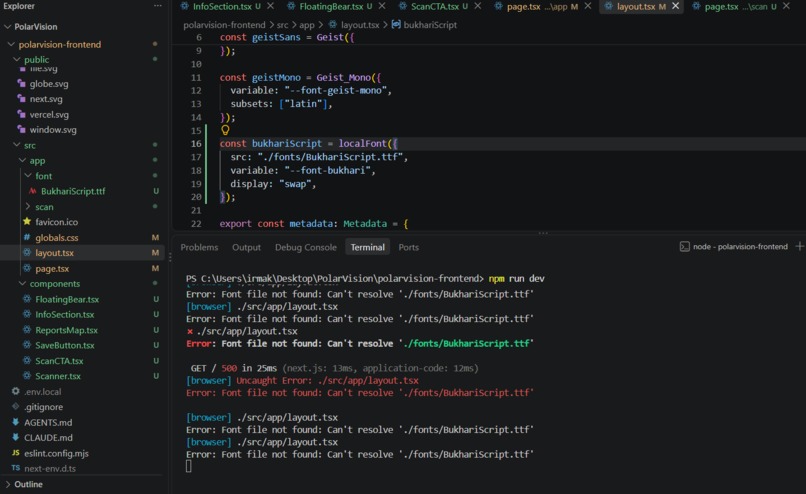
Task: Open .env.local file
Action: tap(43, 392)
